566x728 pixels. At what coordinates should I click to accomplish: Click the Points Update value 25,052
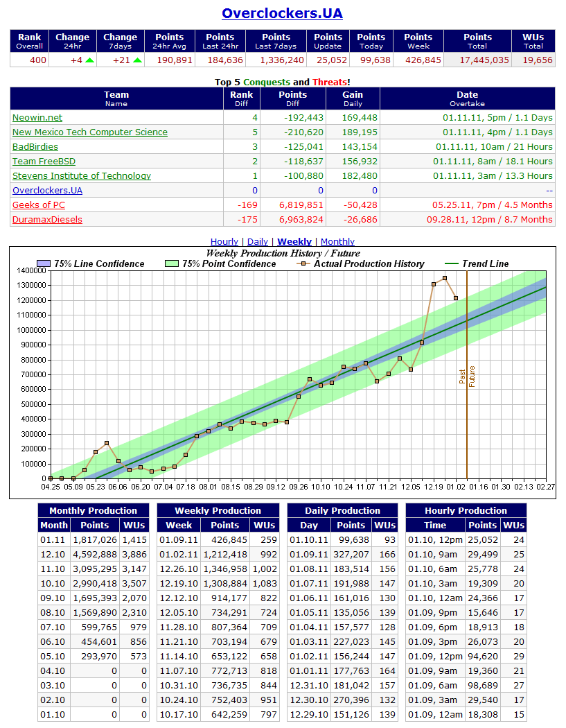coord(332,60)
